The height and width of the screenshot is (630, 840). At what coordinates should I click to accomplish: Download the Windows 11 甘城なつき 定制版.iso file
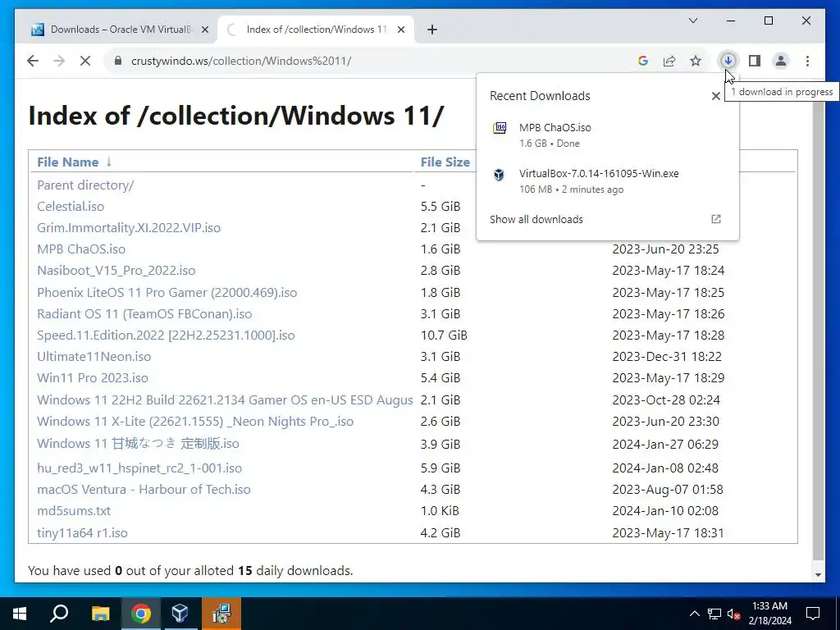(x=138, y=444)
